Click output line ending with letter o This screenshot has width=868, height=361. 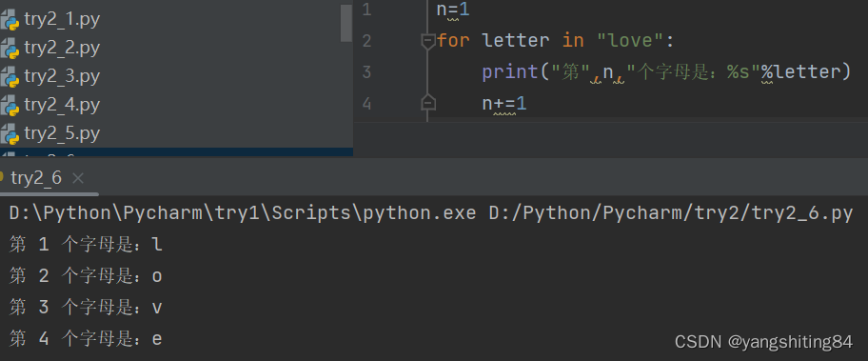pos(86,275)
